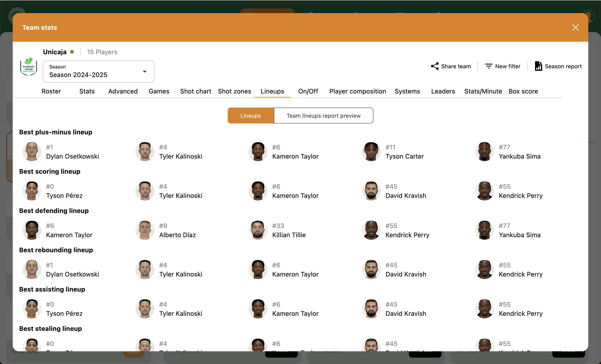Click Tyson Carter's player avatar

click(x=371, y=152)
